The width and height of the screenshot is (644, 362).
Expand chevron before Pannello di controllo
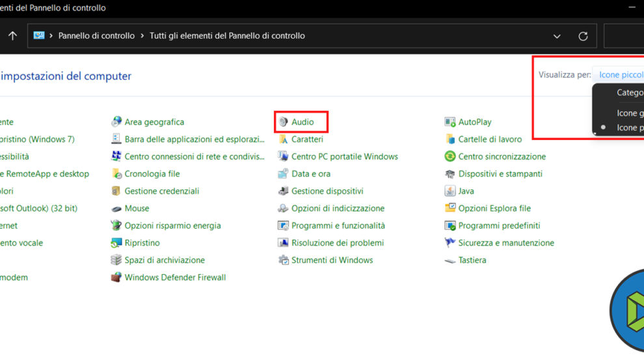(x=51, y=36)
